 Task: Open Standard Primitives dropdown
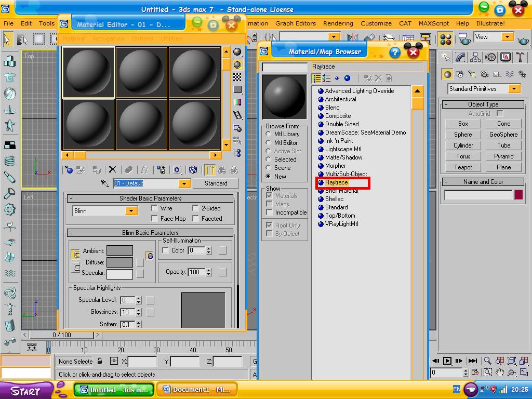coord(514,89)
